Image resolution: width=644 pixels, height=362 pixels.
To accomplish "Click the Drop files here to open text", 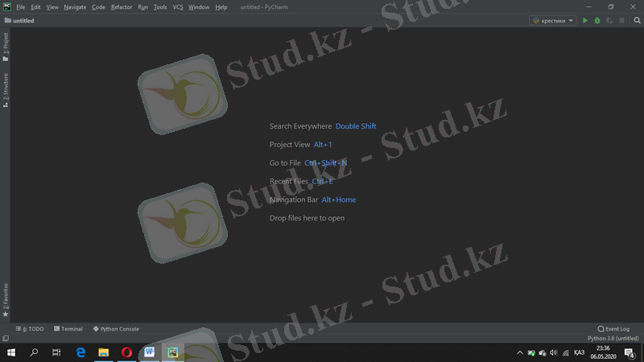I will [307, 218].
